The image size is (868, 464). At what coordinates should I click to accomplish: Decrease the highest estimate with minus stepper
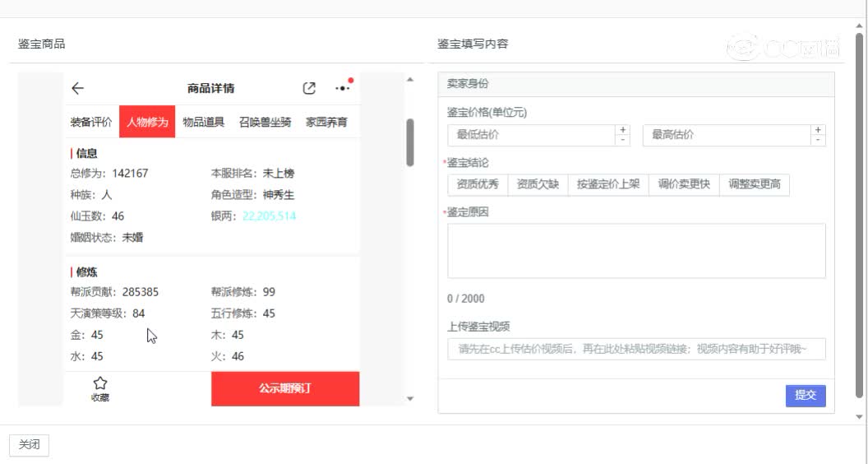(x=818, y=140)
